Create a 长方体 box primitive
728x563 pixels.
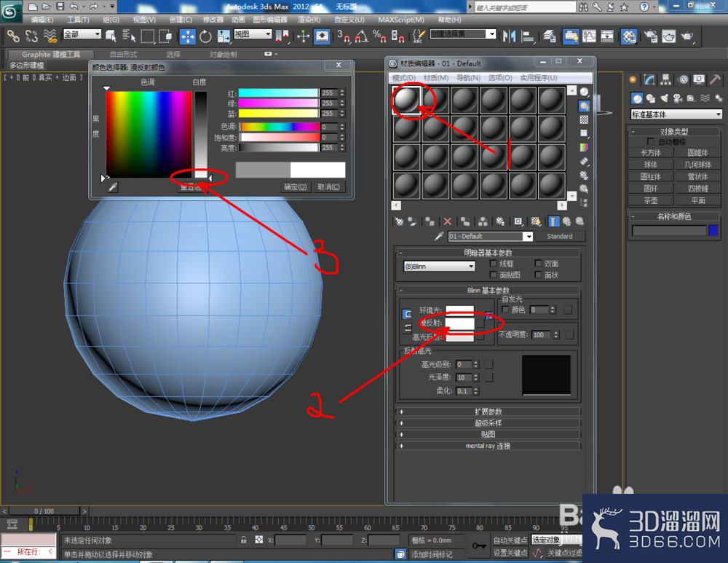click(651, 152)
